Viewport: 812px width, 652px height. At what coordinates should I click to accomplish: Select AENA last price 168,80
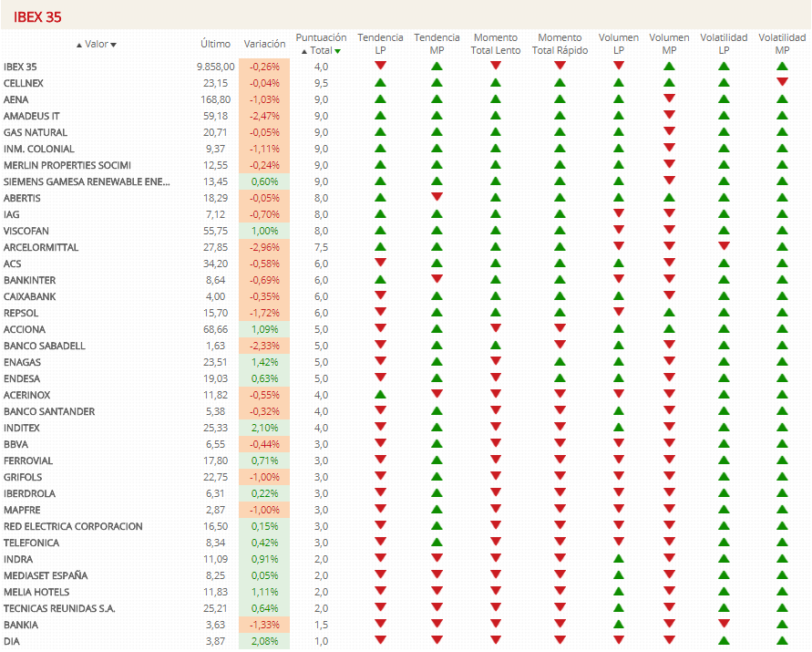(215, 99)
